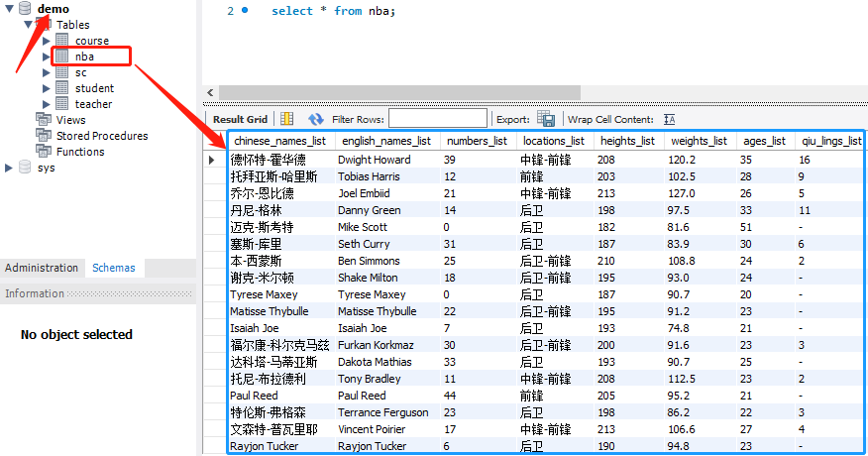Click the row selector arrow for Dwight Howard
This screenshot has width=868, height=456.
coord(212,161)
